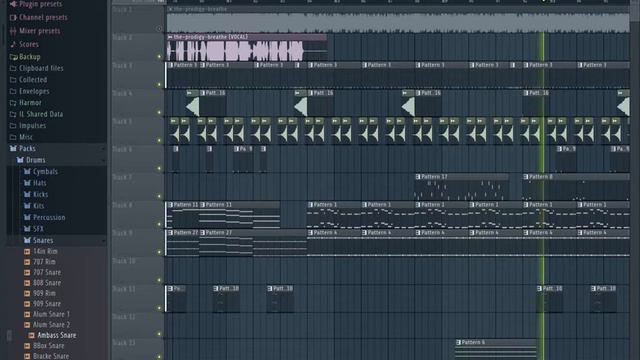The width and height of the screenshot is (640, 360).
Task: Mute Track 10 using its green light
Action: tap(159, 280)
